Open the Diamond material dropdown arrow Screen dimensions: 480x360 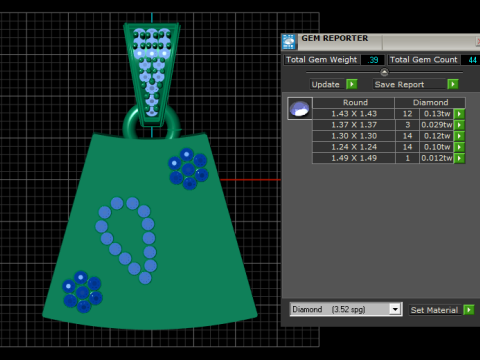pos(395,309)
